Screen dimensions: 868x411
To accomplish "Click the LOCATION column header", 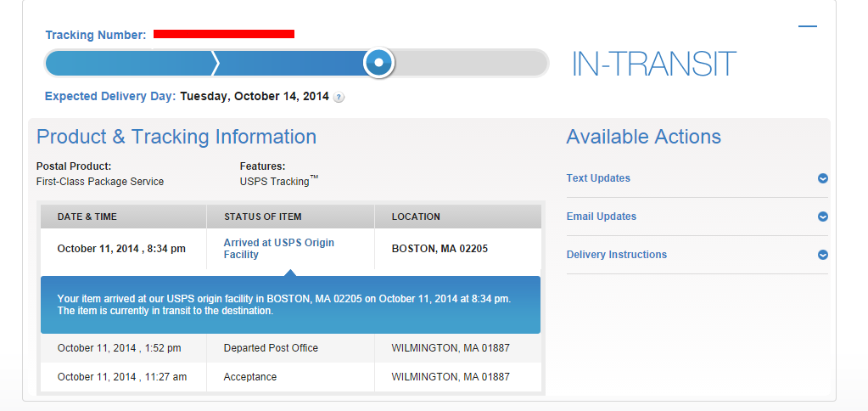I will [x=416, y=217].
